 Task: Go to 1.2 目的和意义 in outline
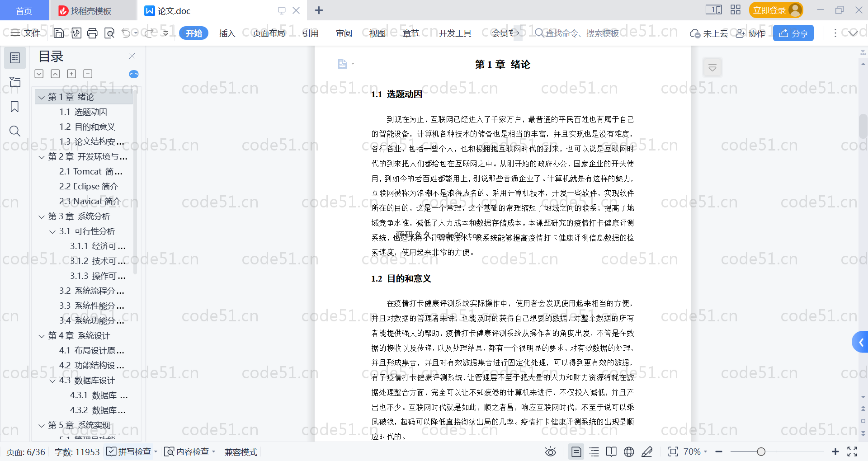pyautogui.click(x=87, y=127)
